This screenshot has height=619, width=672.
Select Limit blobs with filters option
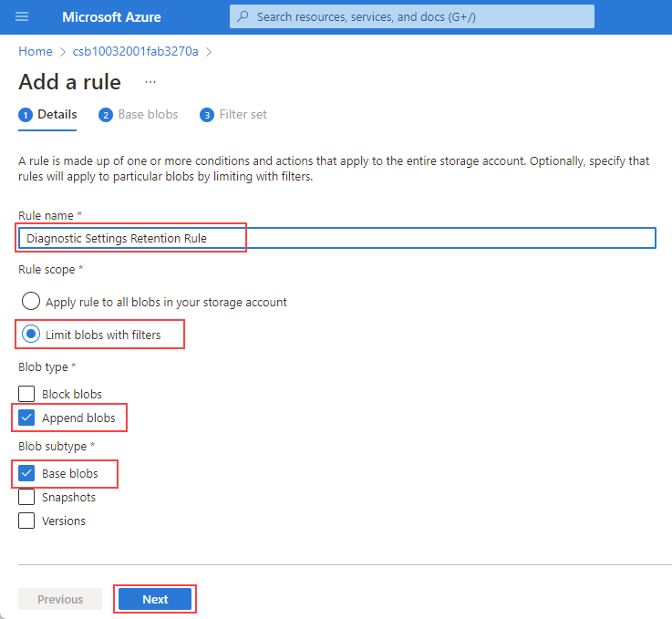31,335
